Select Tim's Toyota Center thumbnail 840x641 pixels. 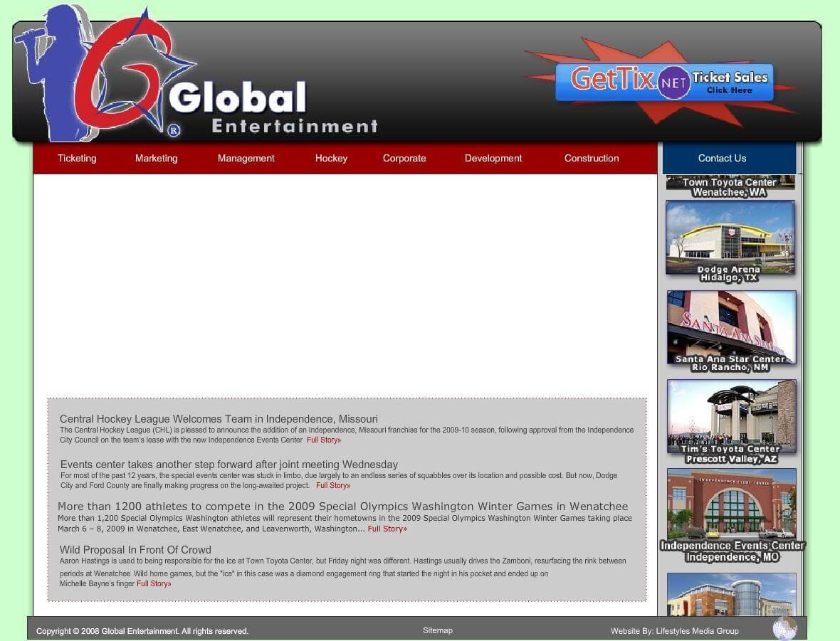point(731,421)
